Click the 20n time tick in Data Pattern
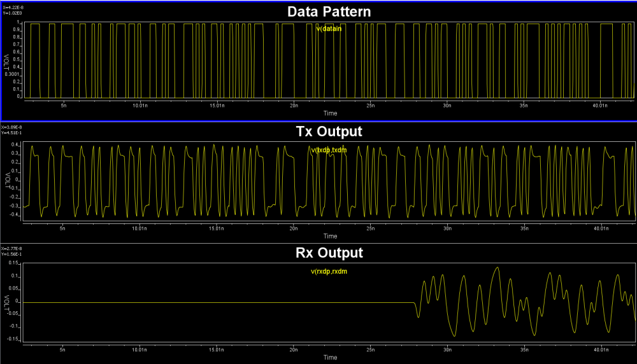The image size is (637, 364). point(293,105)
